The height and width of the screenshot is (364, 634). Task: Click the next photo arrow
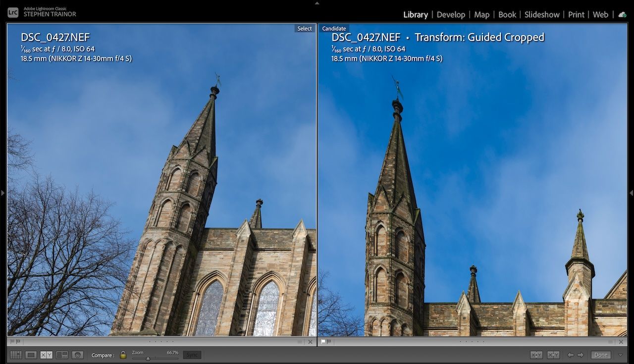click(x=580, y=355)
